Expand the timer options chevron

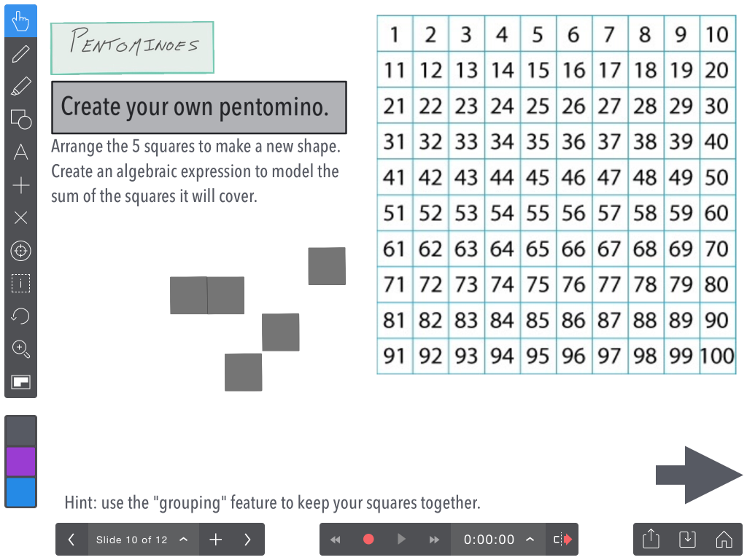point(530,540)
